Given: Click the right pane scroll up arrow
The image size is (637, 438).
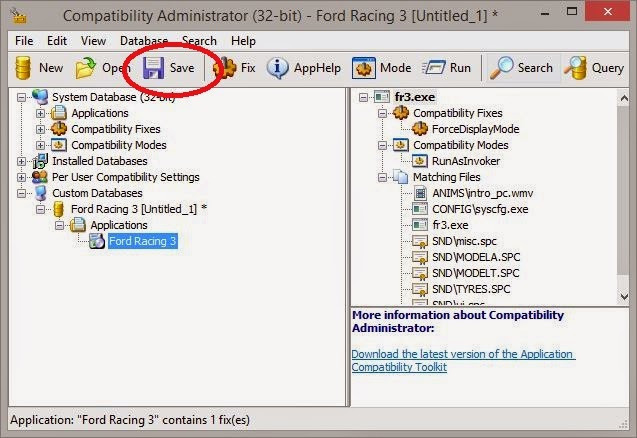Looking at the screenshot, I should pos(624,98).
